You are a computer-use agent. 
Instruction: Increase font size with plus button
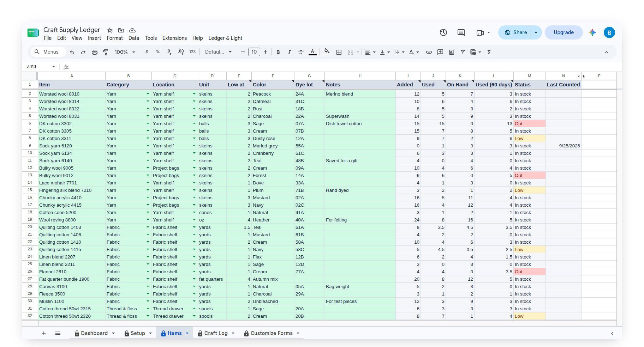coord(266,52)
